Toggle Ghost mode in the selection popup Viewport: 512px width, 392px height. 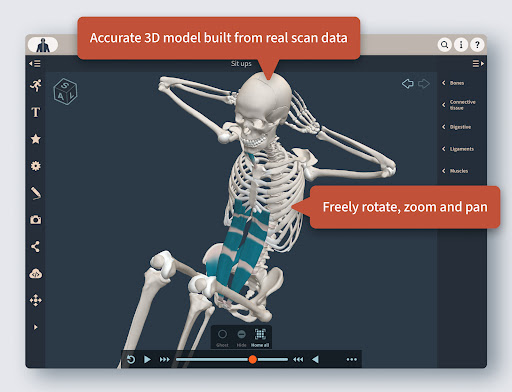pyautogui.click(x=222, y=338)
